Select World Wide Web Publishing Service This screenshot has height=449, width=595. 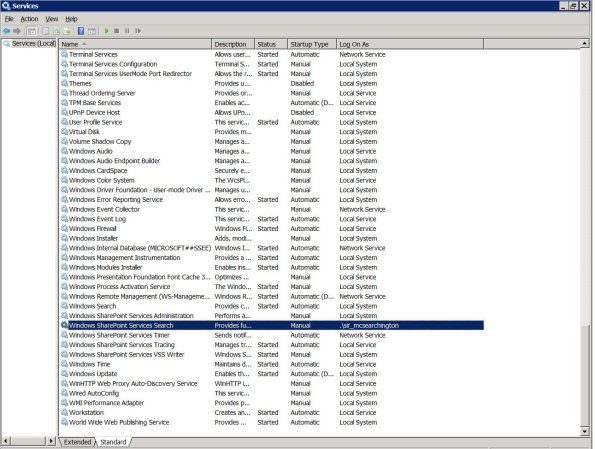(272, 422)
